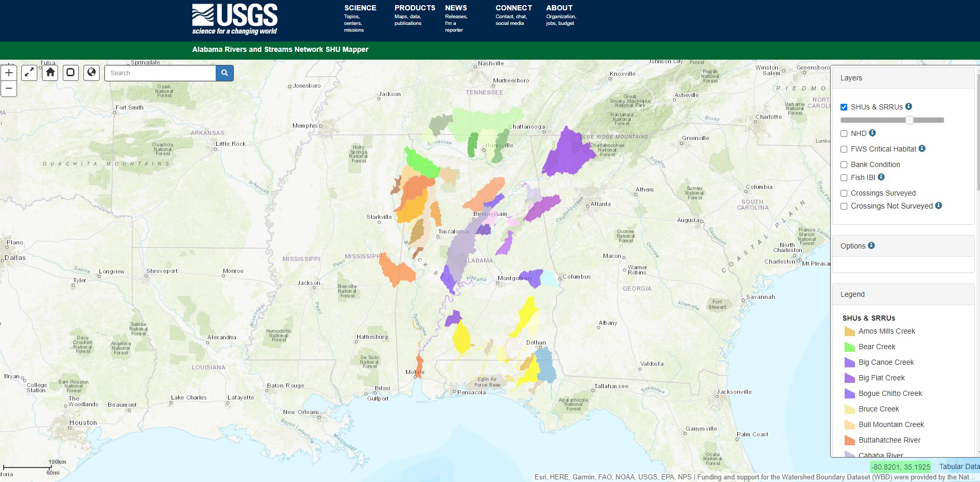Click the search magnifier button
Viewport: 980px width, 482px height.
pyautogui.click(x=225, y=73)
